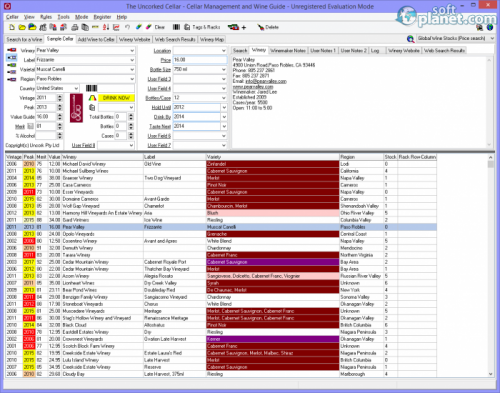Expand the Country dropdown showing United States
Image resolution: width=500 pixels, height=393 pixels.
[76, 88]
